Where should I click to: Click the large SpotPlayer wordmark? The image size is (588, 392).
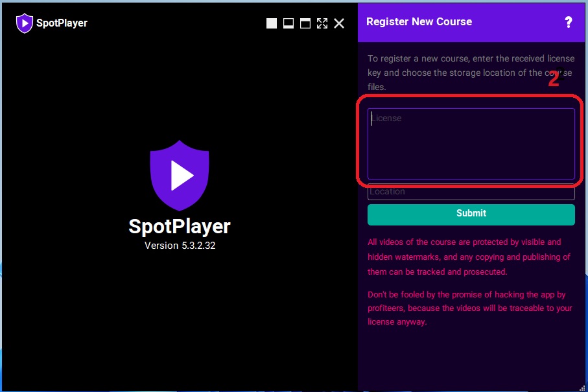pyautogui.click(x=180, y=226)
